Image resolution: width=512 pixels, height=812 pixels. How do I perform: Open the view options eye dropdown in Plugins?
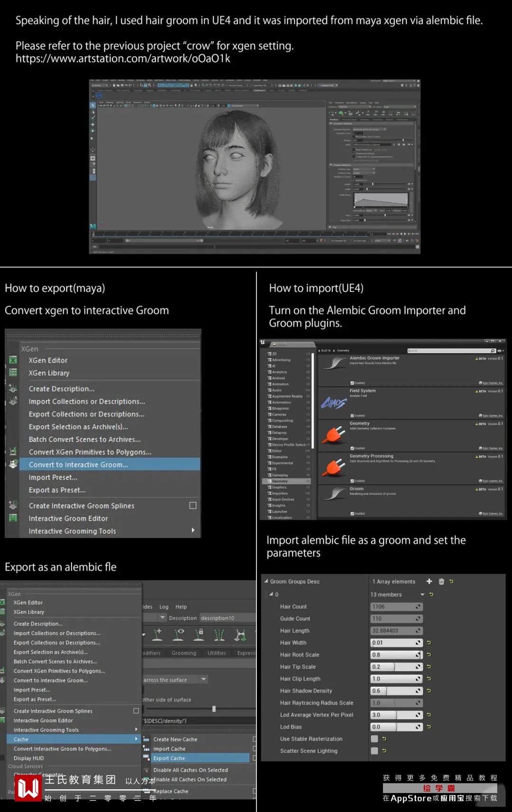click(x=501, y=351)
